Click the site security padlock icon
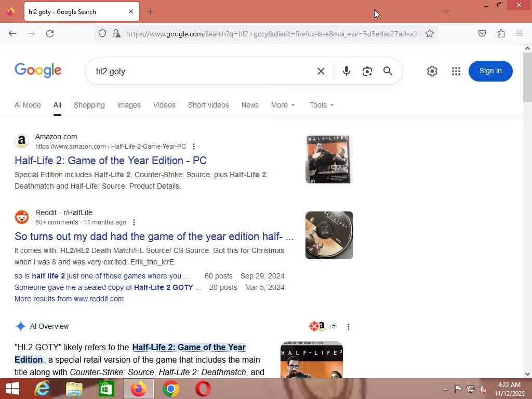Screen dimensions: 532x399 116,33
